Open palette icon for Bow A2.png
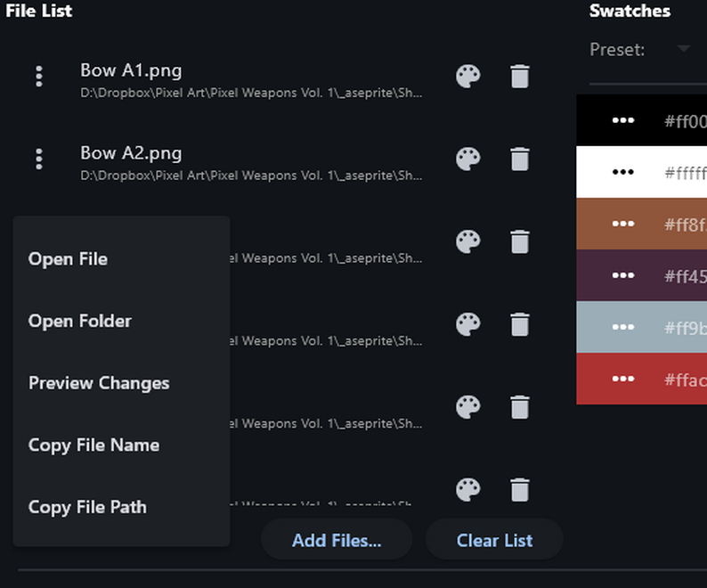 coord(468,159)
